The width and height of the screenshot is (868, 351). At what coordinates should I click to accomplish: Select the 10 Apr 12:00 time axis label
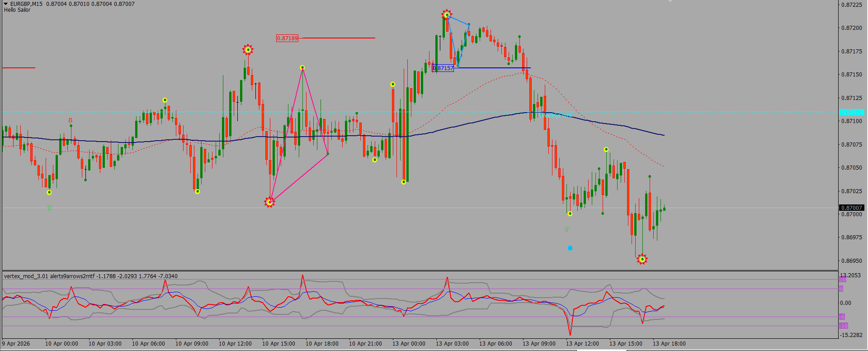coord(235,344)
